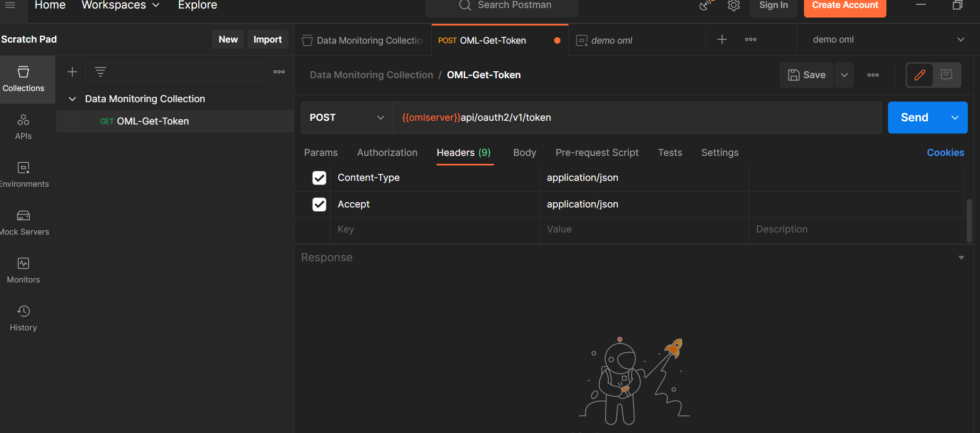Open the tab bar three-dot options
980x433 pixels.
(751, 39)
